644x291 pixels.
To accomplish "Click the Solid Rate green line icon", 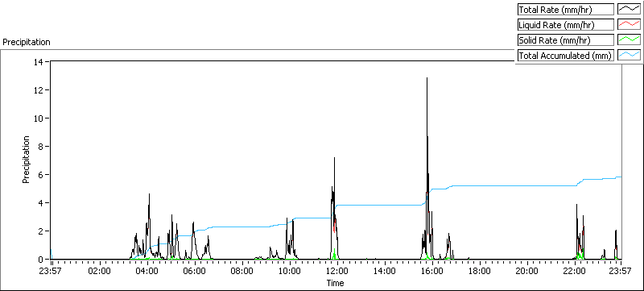I will [x=629, y=39].
